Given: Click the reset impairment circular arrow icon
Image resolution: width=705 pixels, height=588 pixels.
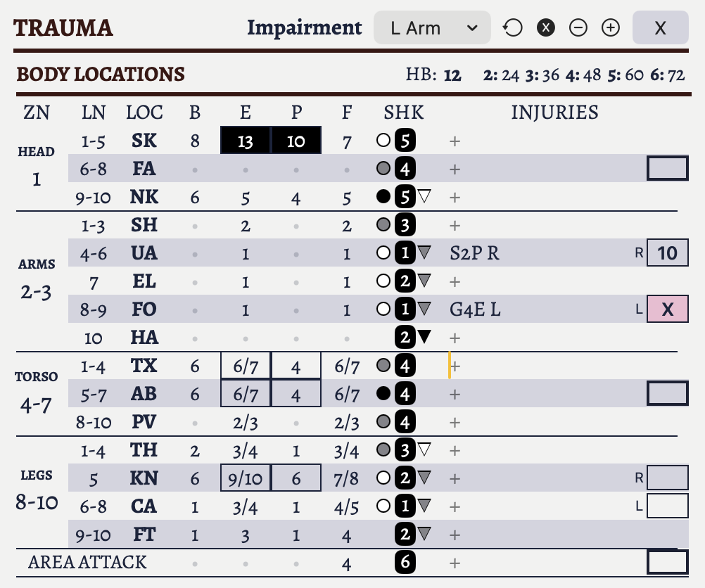Looking at the screenshot, I should tap(512, 28).
